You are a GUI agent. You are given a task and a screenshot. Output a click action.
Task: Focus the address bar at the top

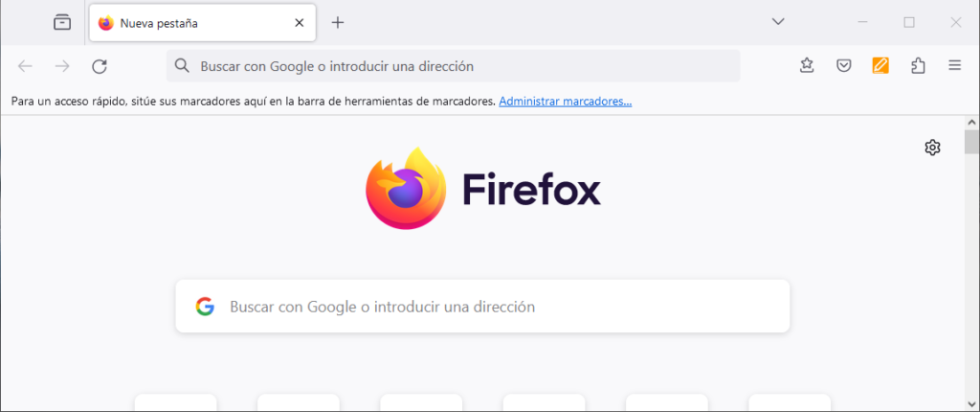[x=459, y=66]
